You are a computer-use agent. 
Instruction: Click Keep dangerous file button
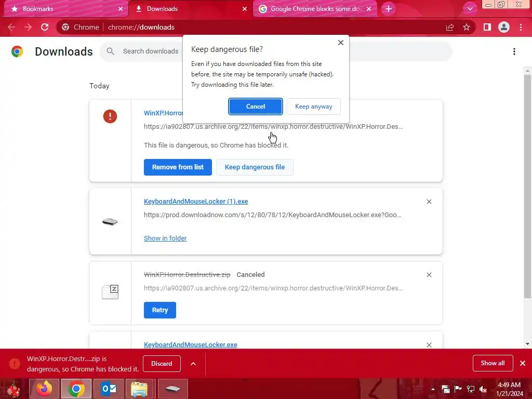point(255,167)
